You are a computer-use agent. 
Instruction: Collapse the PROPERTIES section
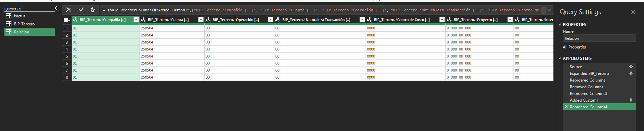tap(559, 25)
